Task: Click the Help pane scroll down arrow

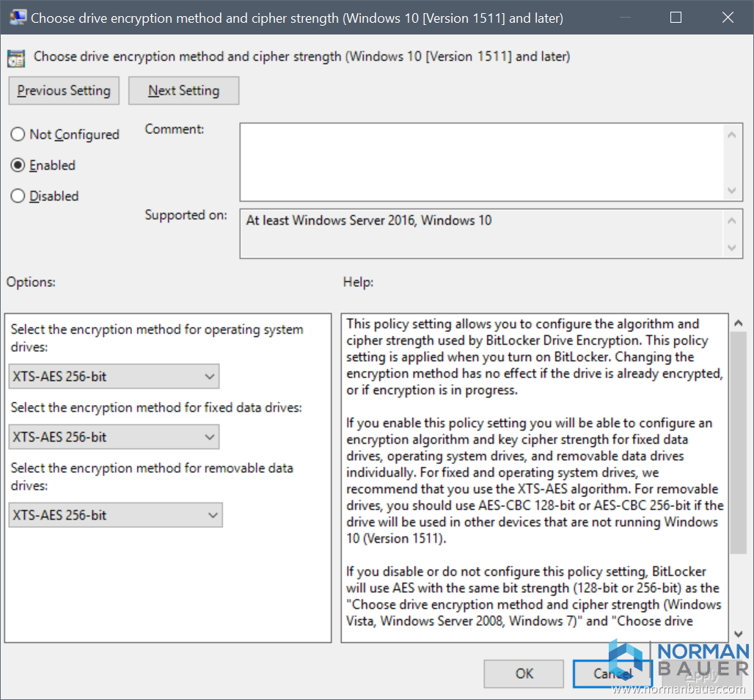Action: coord(739,634)
